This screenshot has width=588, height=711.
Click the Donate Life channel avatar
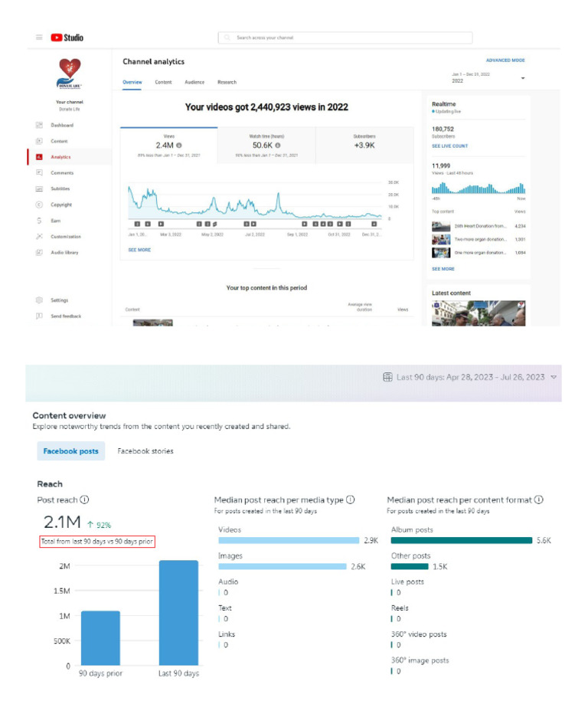[70, 74]
